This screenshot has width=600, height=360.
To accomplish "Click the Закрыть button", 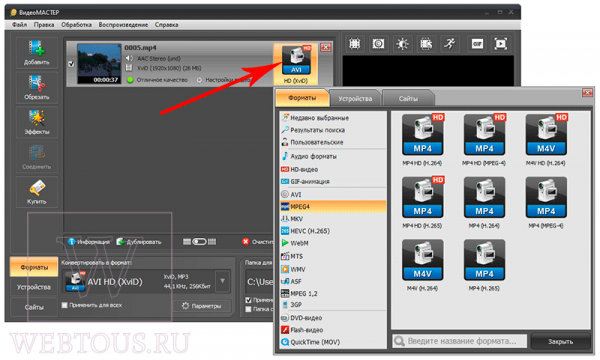I will pos(560,341).
